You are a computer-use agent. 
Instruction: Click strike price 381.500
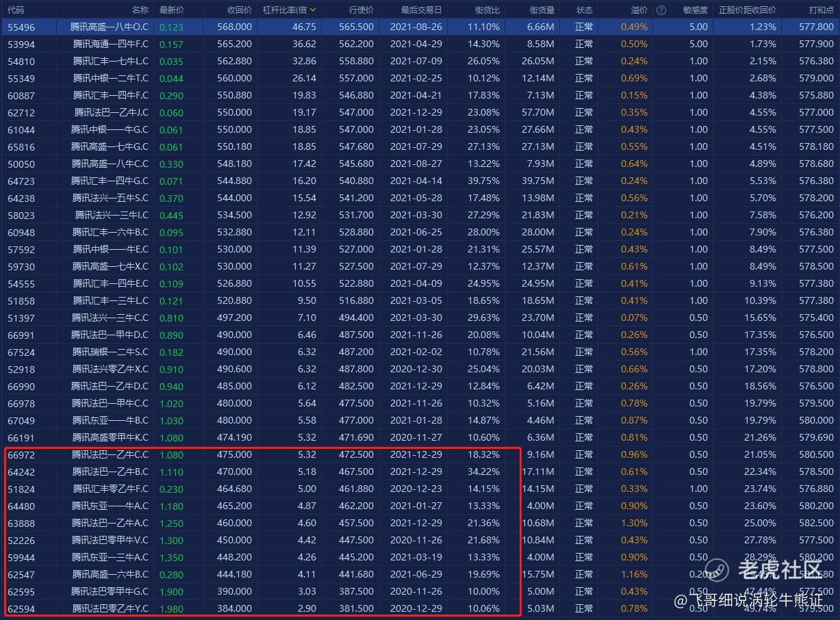click(x=356, y=608)
